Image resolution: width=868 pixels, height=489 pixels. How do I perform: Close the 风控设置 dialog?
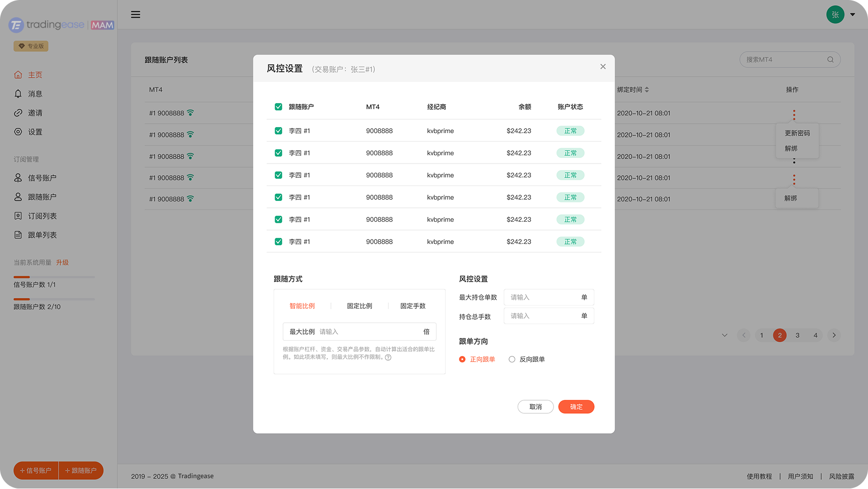point(603,67)
